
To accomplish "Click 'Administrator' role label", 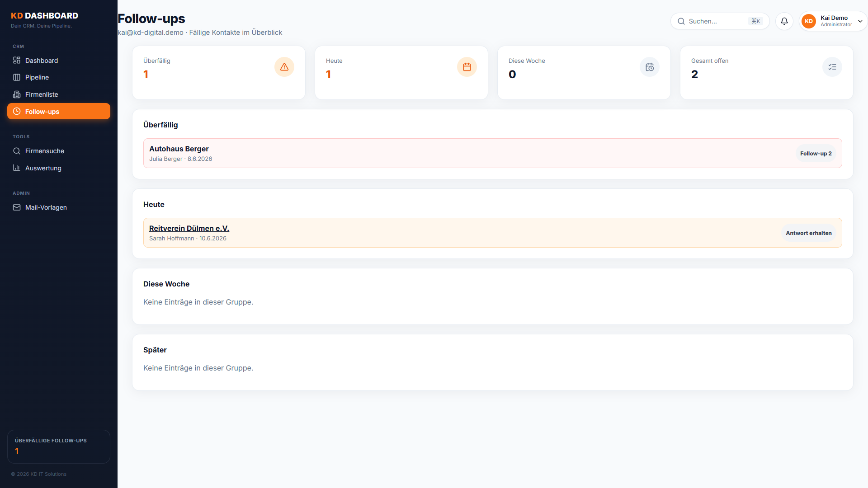I will click(x=836, y=25).
